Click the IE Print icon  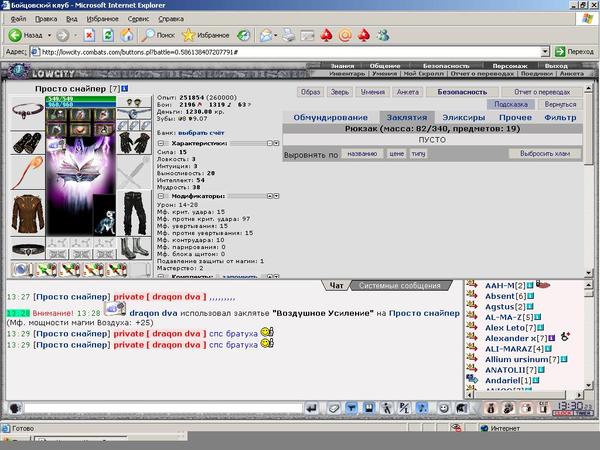pyautogui.click(x=289, y=35)
